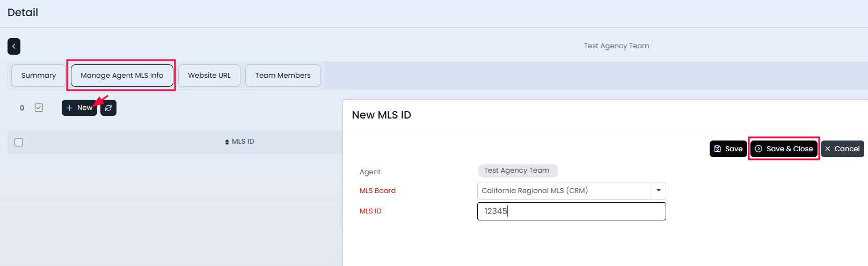
Task: Click the Save disk icon
Action: point(718,149)
